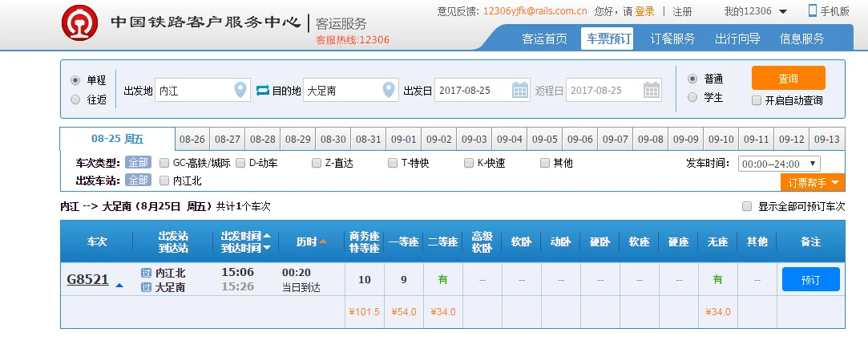Image resolution: width=868 pixels, height=357 pixels.
Task: Click the 手机版 mobile version link
Action: 835,11
